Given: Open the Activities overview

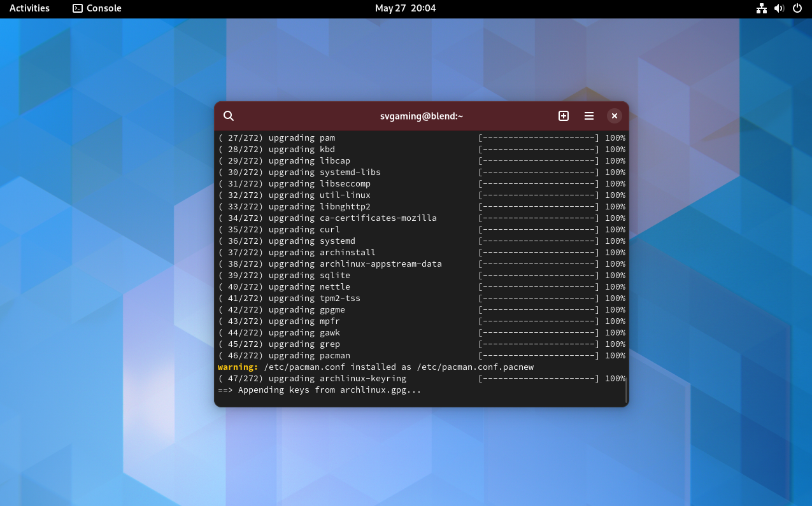Looking at the screenshot, I should [x=29, y=8].
